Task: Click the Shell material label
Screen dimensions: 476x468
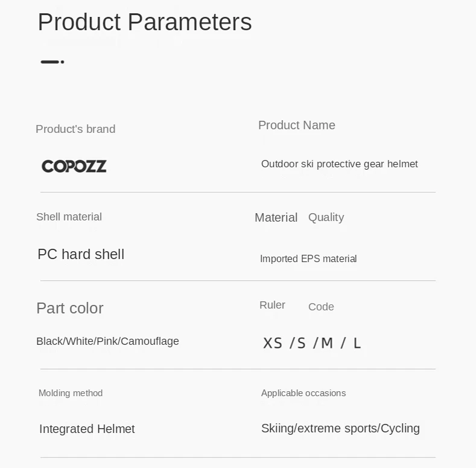Action: pos(69,217)
